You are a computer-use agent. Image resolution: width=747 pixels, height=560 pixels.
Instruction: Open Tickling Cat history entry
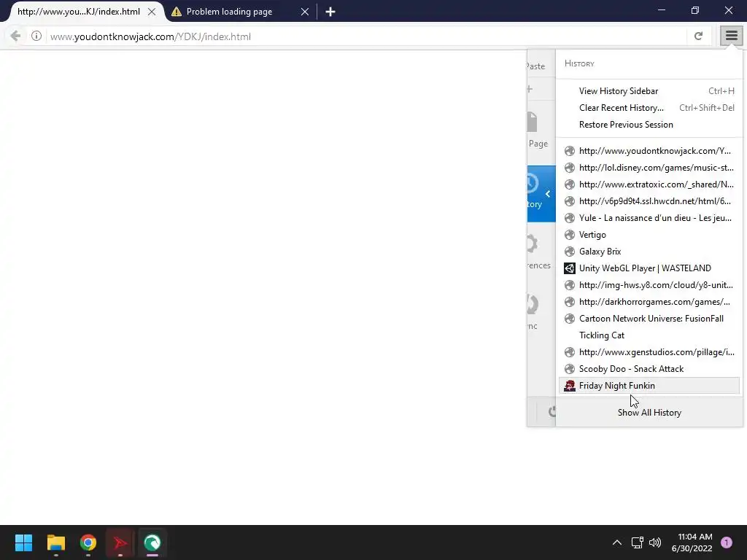[x=649, y=335]
